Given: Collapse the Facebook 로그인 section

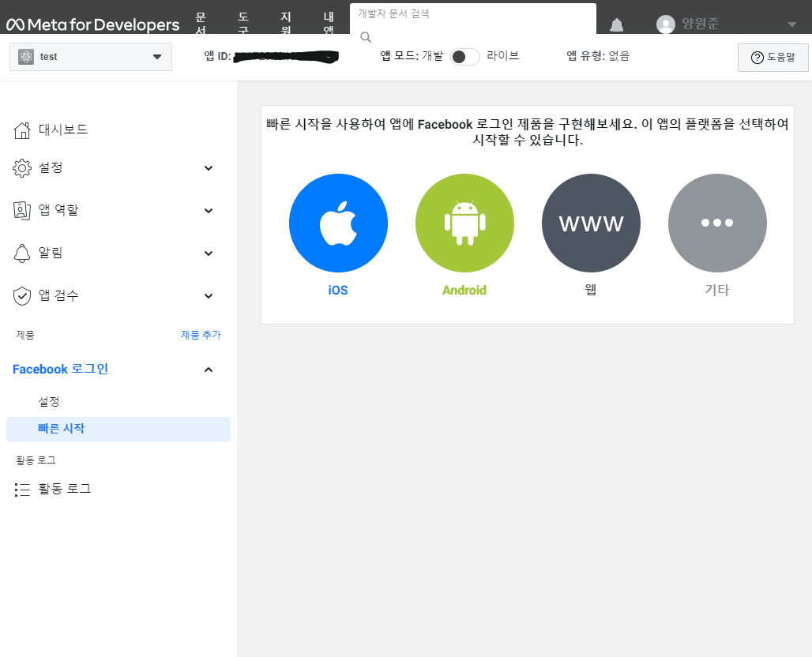Looking at the screenshot, I should coord(209,370).
